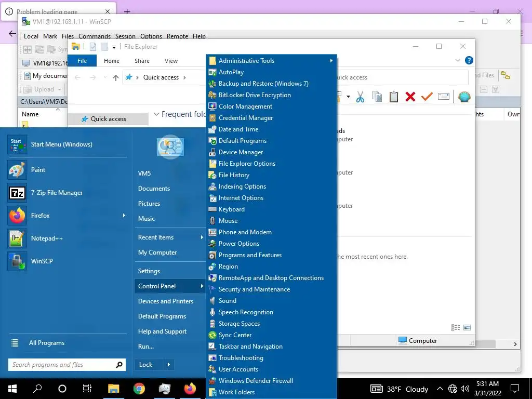Open the File tab in File Explorer

coord(82,61)
